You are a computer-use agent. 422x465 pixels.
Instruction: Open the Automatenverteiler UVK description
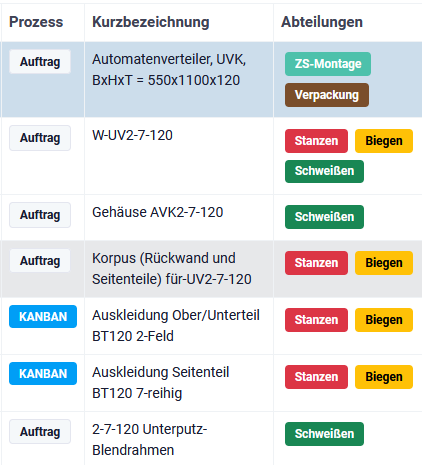pos(169,70)
